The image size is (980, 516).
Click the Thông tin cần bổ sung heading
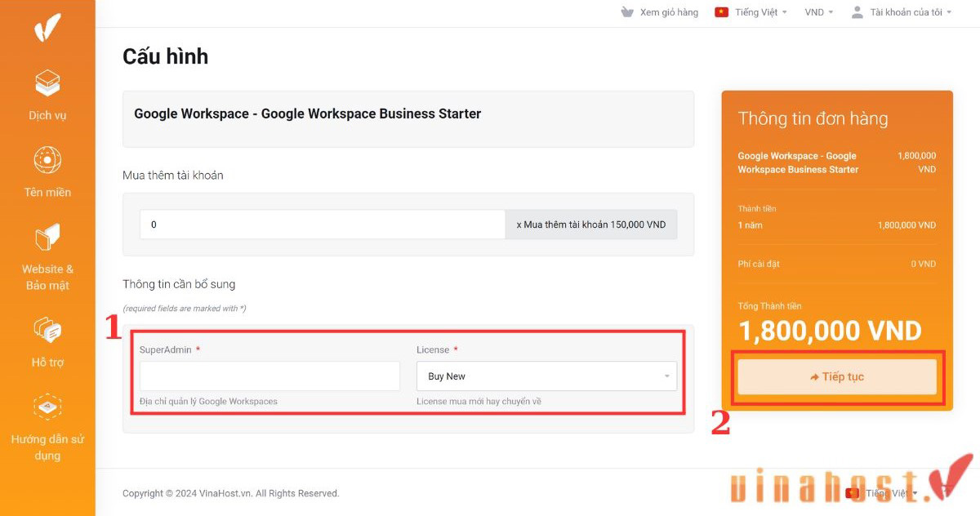pyautogui.click(x=179, y=284)
